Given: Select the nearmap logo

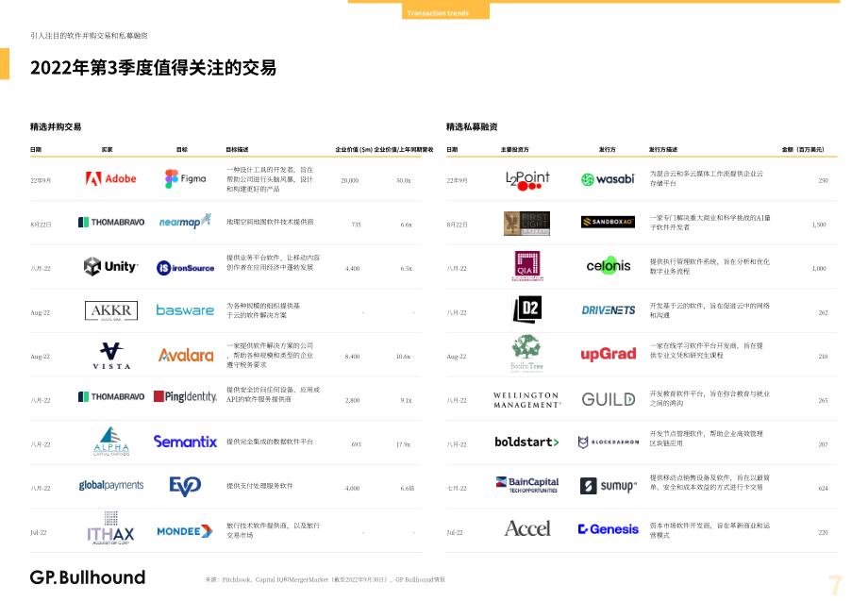Looking at the screenshot, I should pyautogui.click(x=185, y=222).
